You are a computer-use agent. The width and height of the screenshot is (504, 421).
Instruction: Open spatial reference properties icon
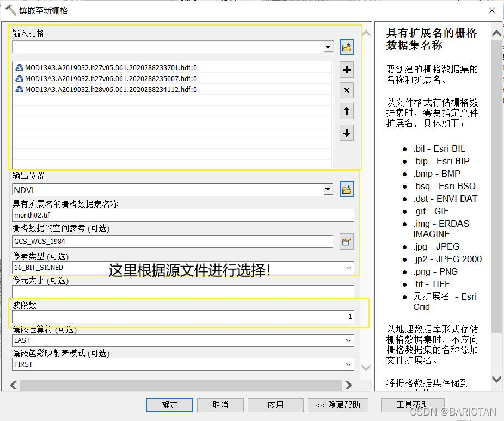click(347, 242)
